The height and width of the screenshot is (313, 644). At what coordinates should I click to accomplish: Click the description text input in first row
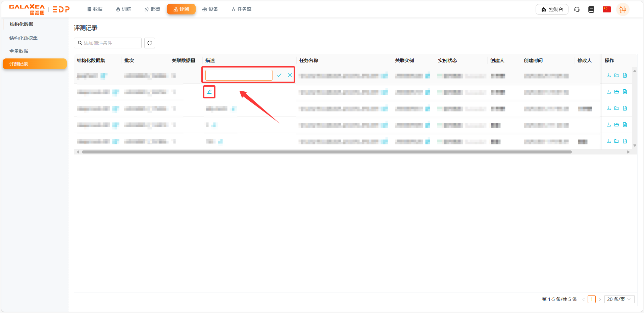(239, 75)
